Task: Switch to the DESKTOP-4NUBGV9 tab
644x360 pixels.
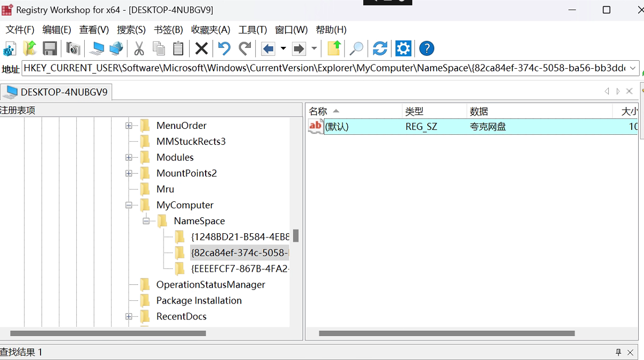Action: click(56, 92)
